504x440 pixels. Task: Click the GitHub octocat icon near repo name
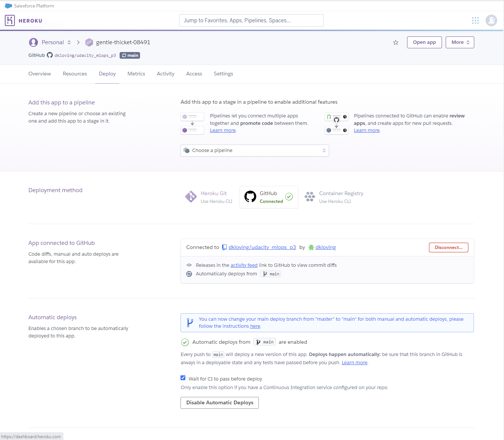click(50, 55)
